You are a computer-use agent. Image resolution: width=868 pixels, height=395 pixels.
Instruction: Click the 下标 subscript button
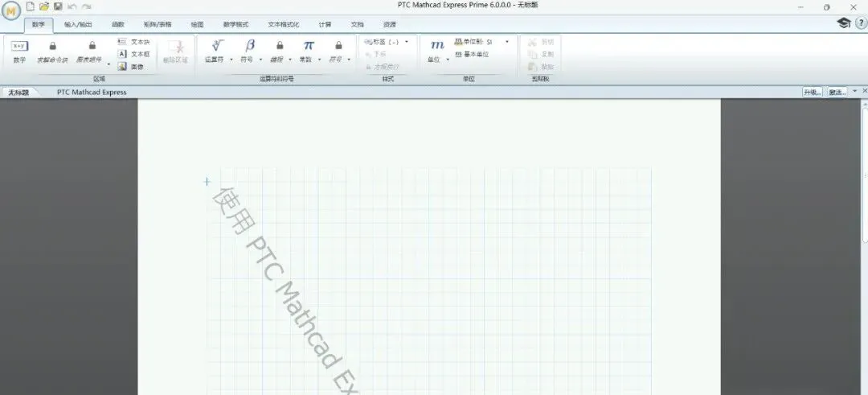click(x=375, y=54)
